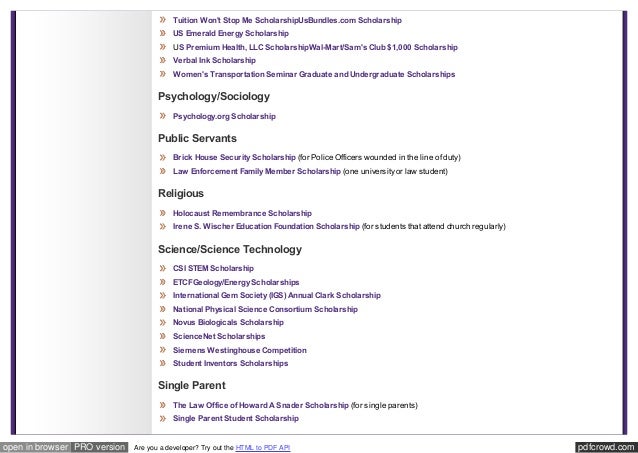Click Single Parent Student Scholarship link
The width and height of the screenshot is (638, 453).
[x=236, y=418]
